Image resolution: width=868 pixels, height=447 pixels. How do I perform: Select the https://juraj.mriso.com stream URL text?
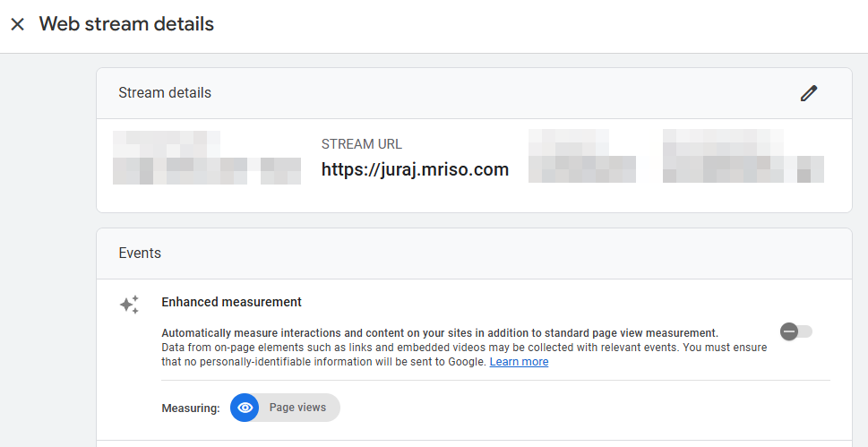415,169
